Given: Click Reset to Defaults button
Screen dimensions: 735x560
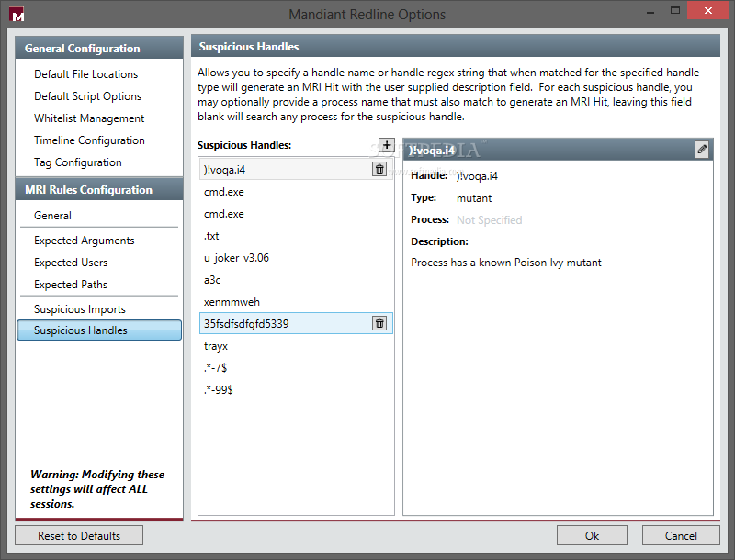Looking at the screenshot, I should click(79, 535).
